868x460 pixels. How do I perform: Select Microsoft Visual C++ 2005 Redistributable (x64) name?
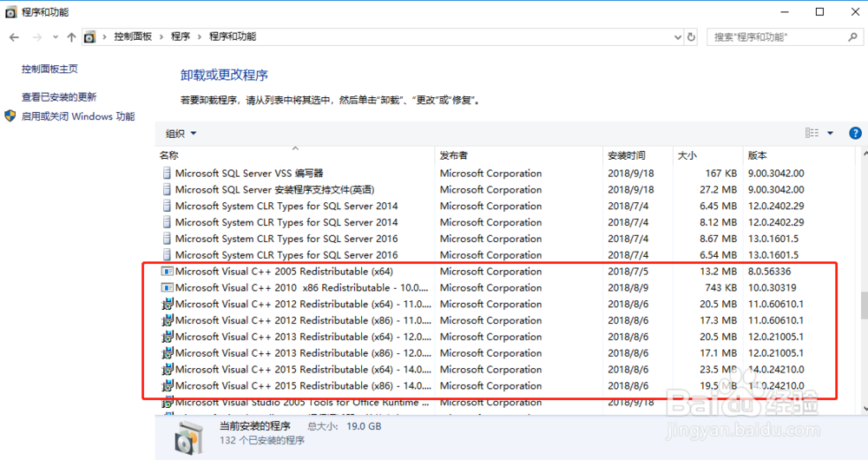(284, 272)
